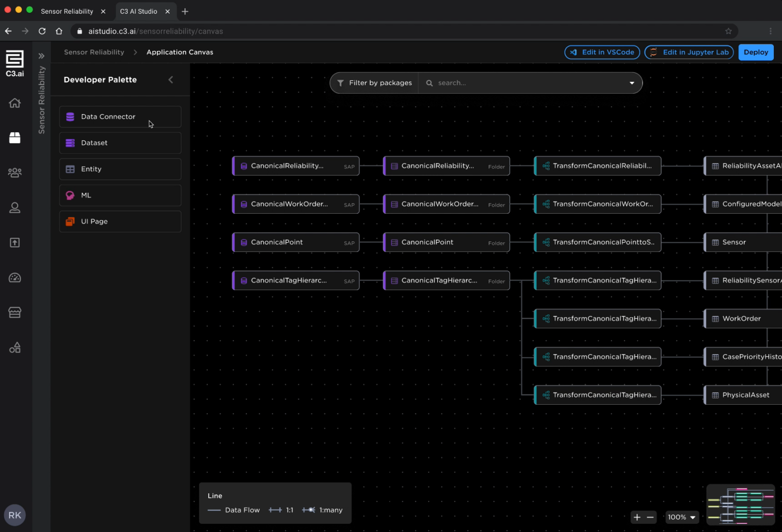Click the filter icon beside Filter by packages
The image size is (782, 532).
pos(340,82)
